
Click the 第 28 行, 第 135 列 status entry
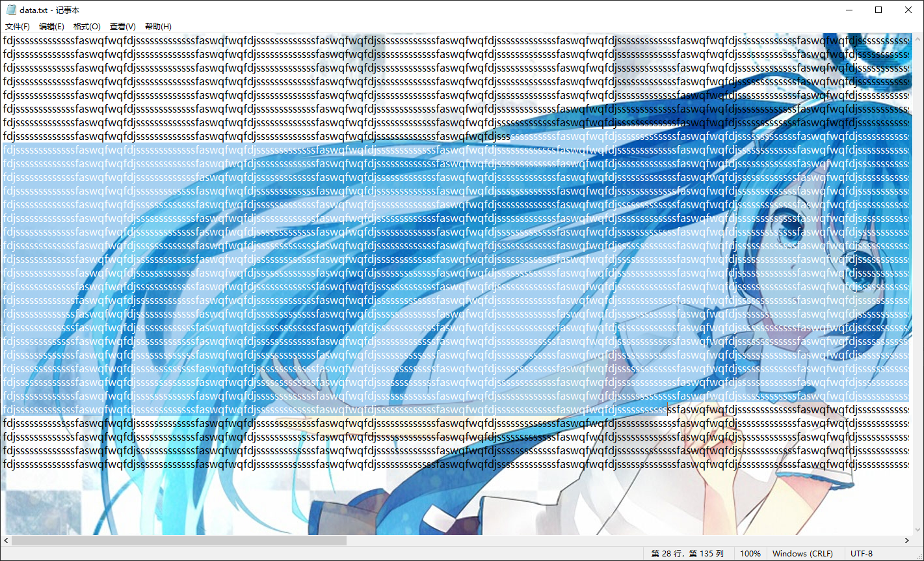[687, 554]
